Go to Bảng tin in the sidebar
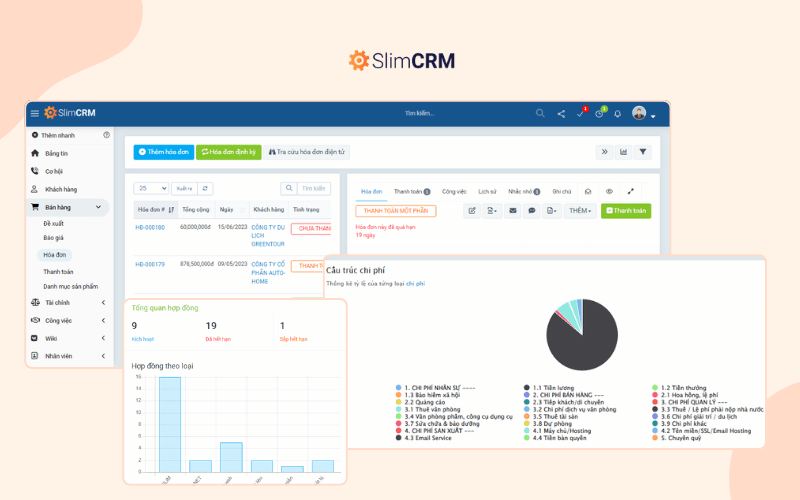The image size is (800, 500). (56, 153)
